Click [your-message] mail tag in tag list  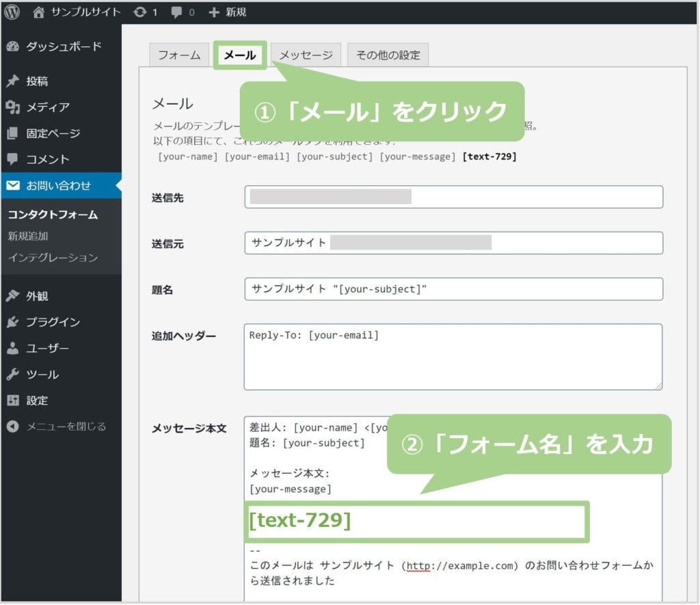(x=418, y=157)
